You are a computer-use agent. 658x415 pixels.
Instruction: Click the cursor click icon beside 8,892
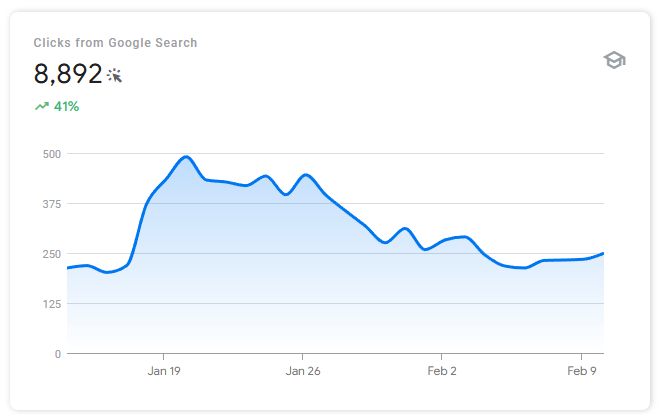[x=115, y=75]
